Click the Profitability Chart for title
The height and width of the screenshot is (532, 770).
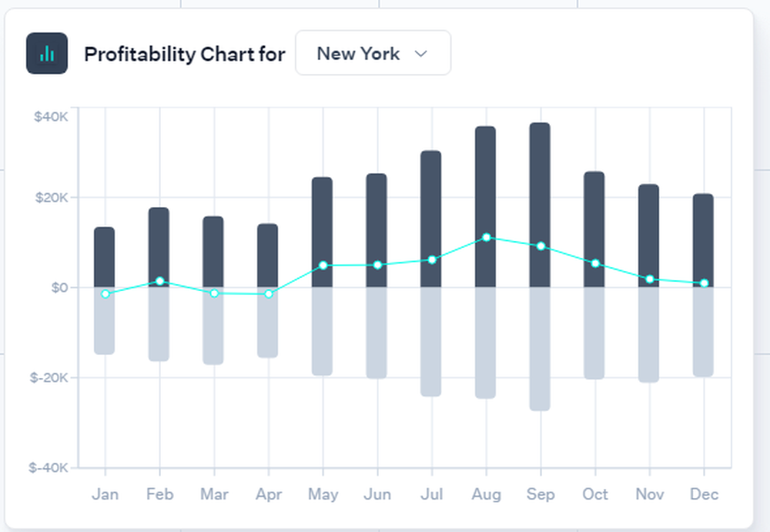coord(184,54)
